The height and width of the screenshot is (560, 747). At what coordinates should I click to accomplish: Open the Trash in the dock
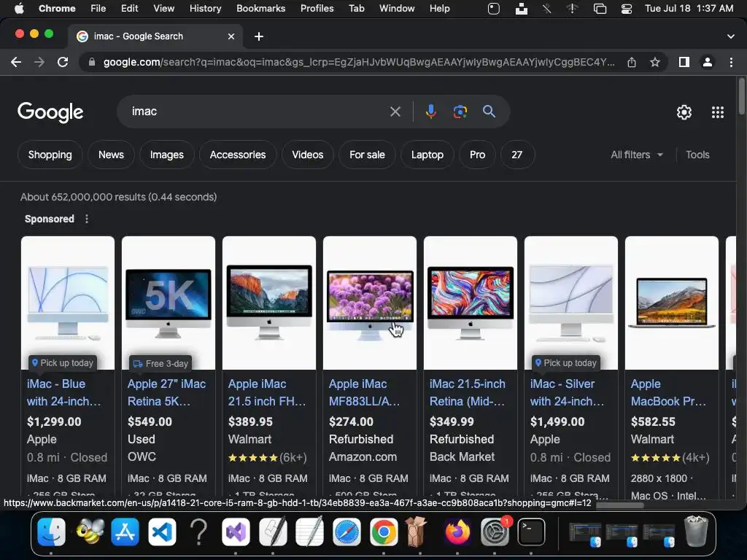pos(696,532)
